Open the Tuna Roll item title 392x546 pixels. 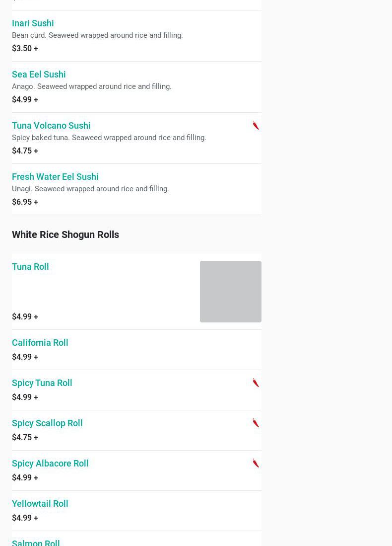[30, 267]
